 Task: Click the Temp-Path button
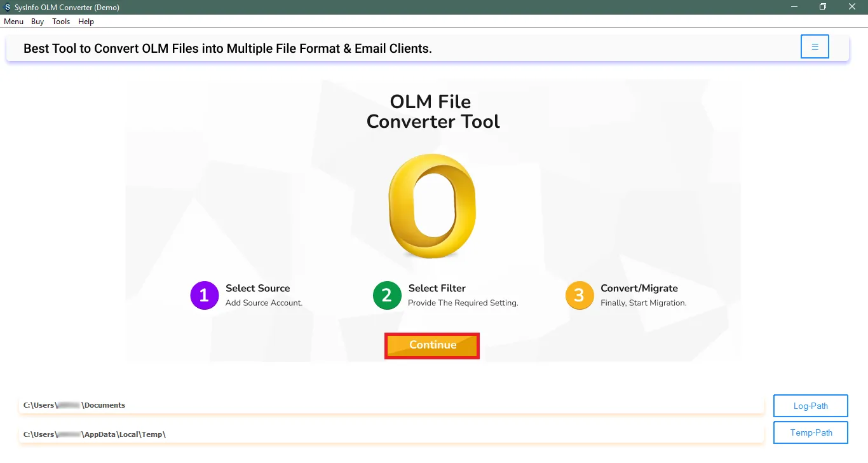click(x=810, y=432)
